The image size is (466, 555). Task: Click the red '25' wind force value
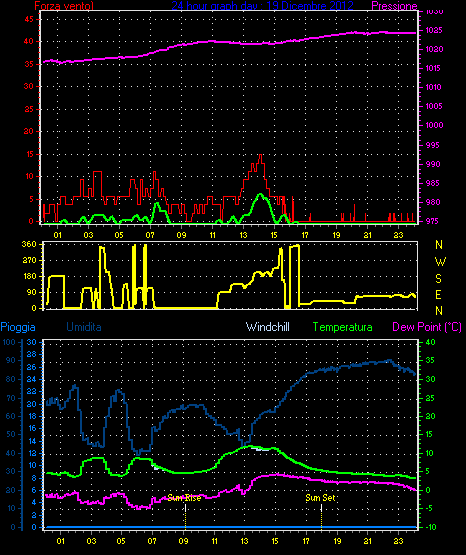coord(29,109)
